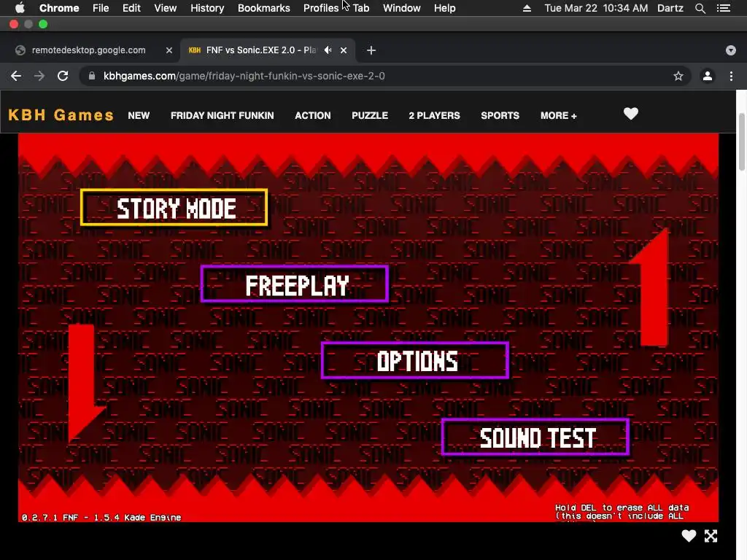Open the SPORTS games category
This screenshot has width=747, height=560.
click(x=500, y=115)
